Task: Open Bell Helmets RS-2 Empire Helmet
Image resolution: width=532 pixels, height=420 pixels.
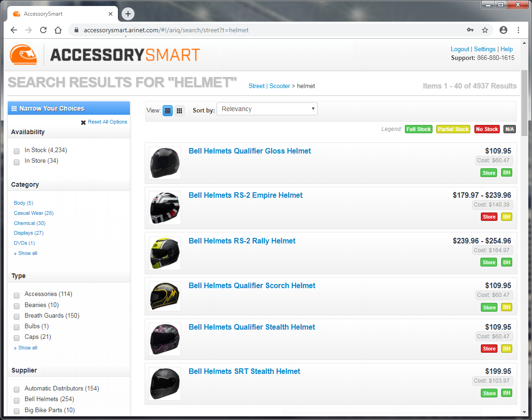Action: pyautogui.click(x=246, y=195)
